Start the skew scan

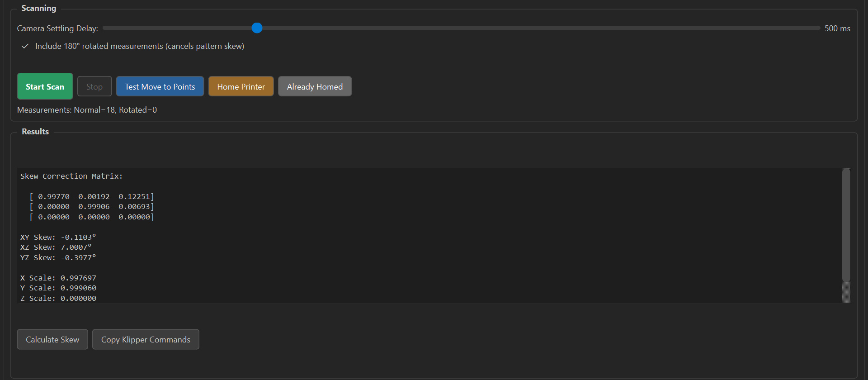click(x=45, y=86)
